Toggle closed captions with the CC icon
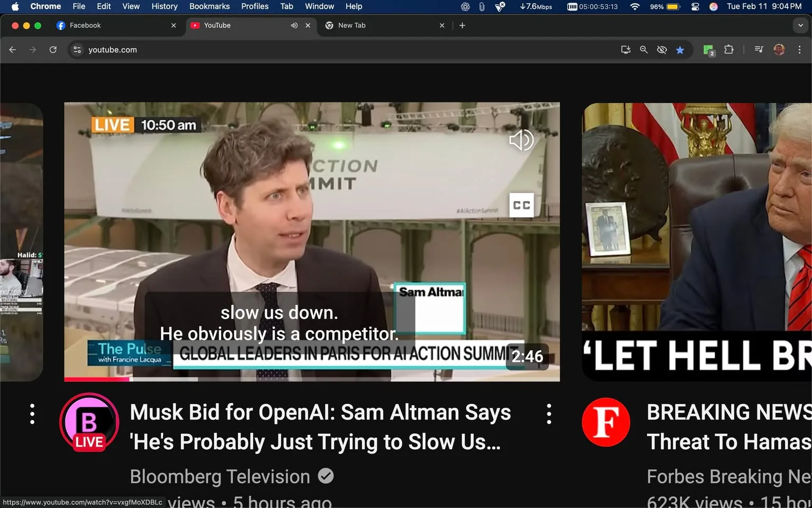Screen dimensions: 812x508 521,205
